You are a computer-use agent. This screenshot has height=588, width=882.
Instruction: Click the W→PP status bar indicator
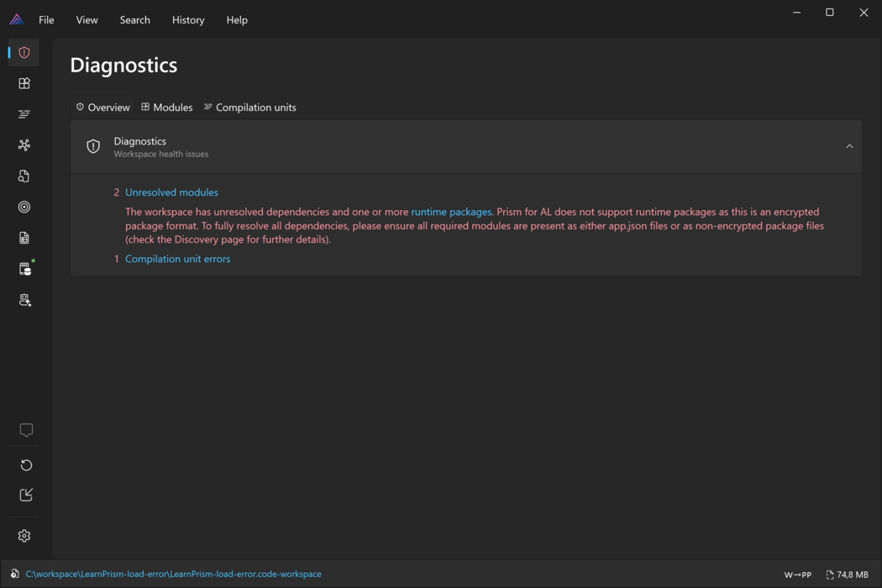798,575
